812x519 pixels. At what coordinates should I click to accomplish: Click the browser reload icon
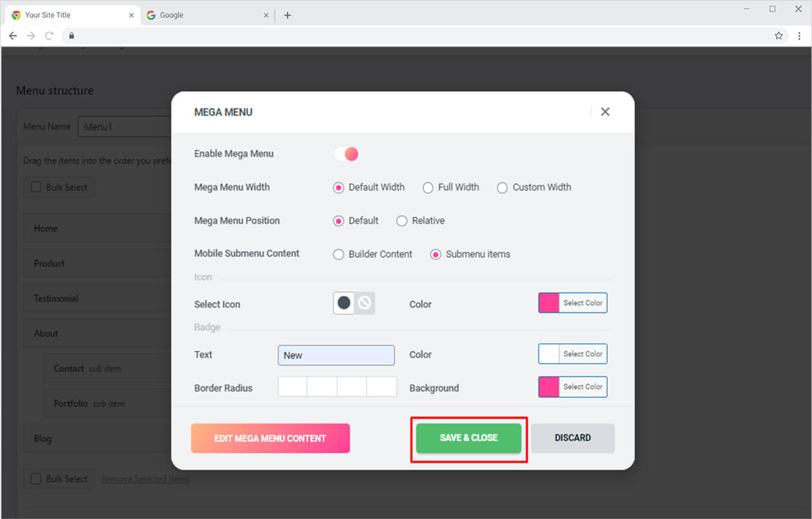(49, 36)
